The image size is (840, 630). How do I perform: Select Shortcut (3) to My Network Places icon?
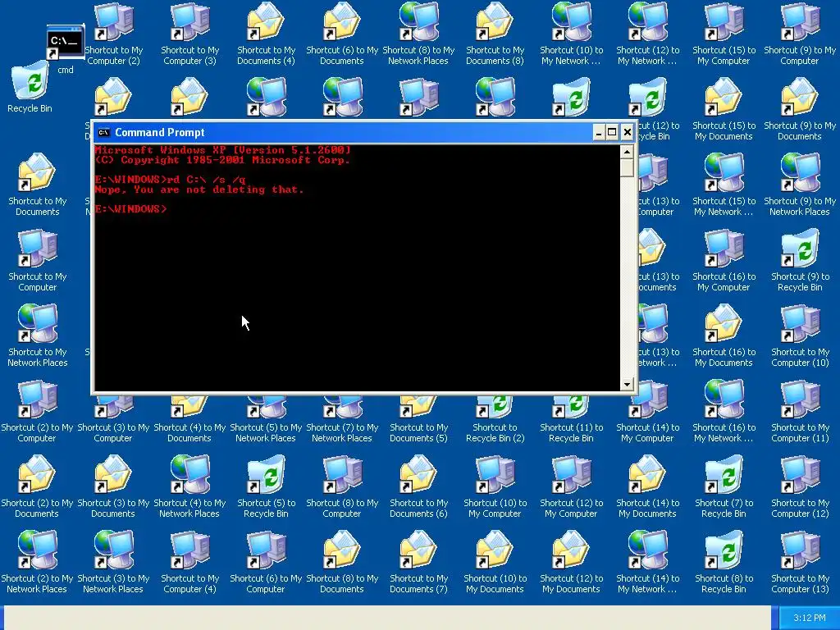click(x=113, y=550)
